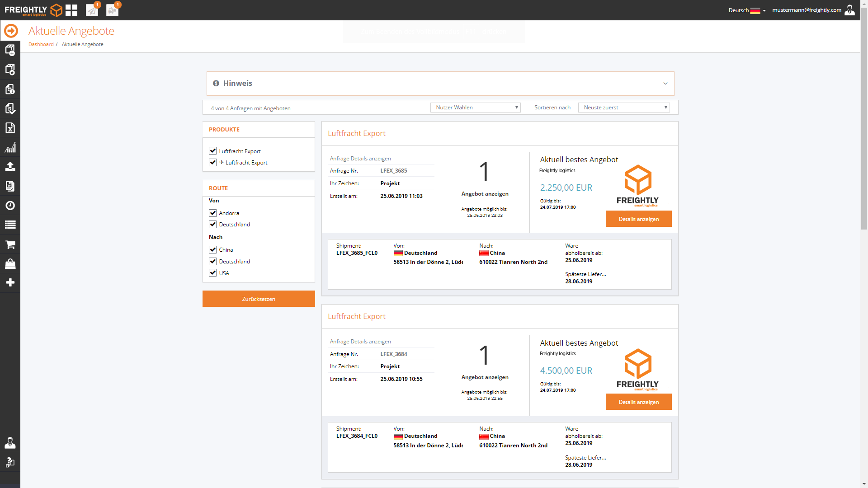Toggle the China destination checkbox

[212, 249]
